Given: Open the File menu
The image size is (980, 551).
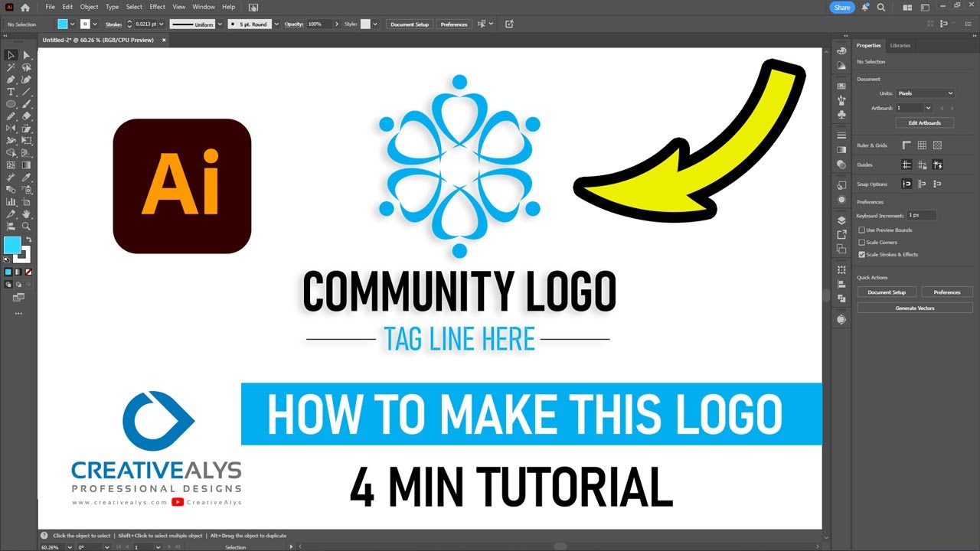Looking at the screenshot, I should coord(51,7).
